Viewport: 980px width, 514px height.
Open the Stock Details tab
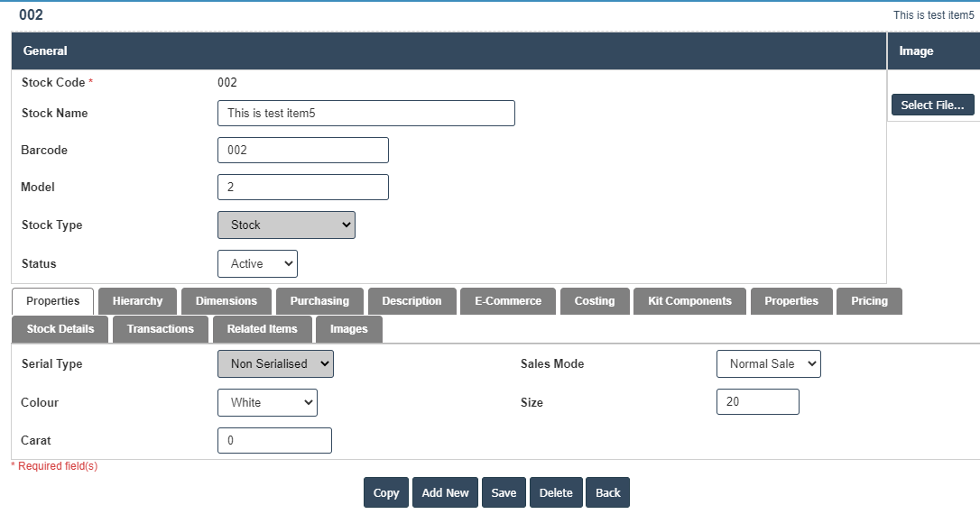coord(60,329)
